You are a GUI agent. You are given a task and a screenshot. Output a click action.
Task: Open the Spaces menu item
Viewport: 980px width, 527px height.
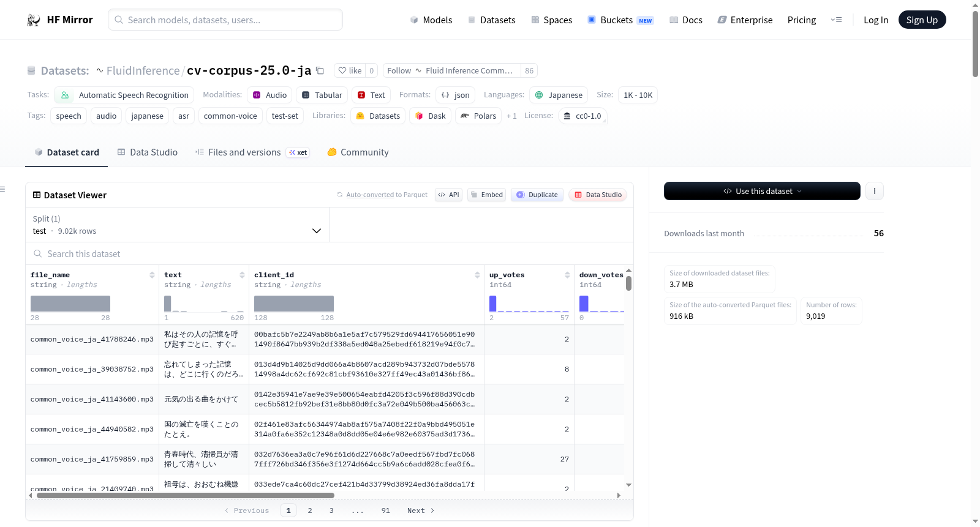click(x=551, y=20)
